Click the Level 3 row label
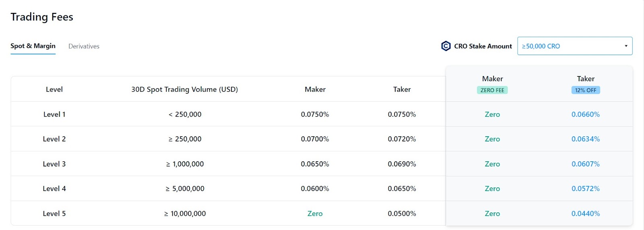 tap(54, 164)
